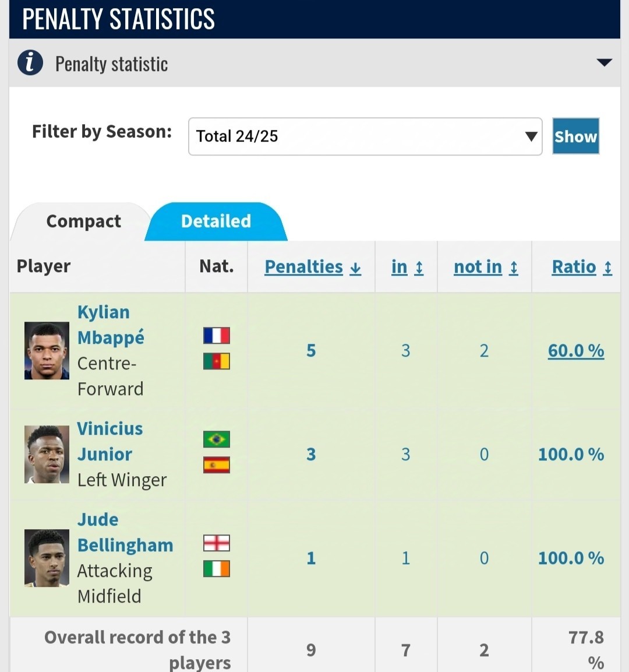This screenshot has height=672, width=629.
Task: Select the Detailed tab
Action: click(216, 221)
